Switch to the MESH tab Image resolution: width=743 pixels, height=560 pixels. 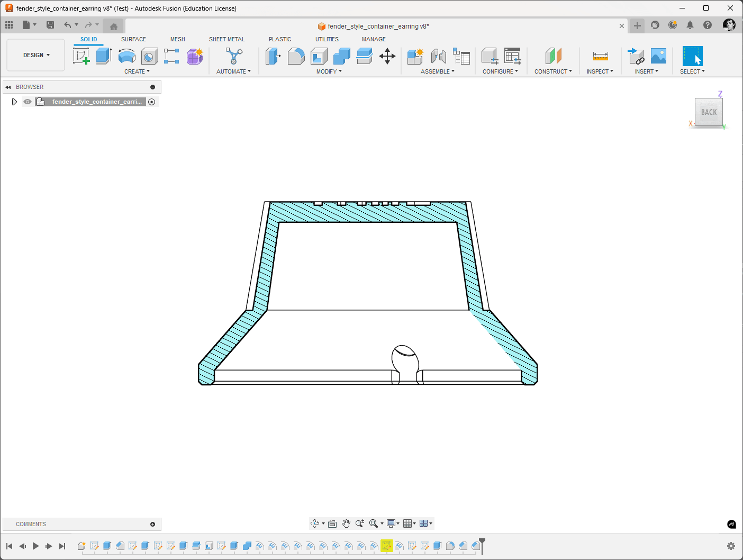click(178, 39)
